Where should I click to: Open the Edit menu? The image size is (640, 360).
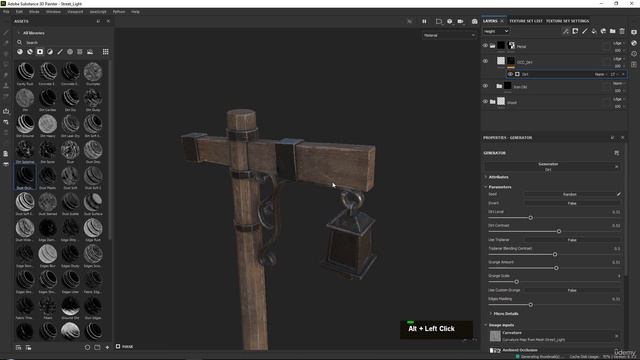pos(19,12)
